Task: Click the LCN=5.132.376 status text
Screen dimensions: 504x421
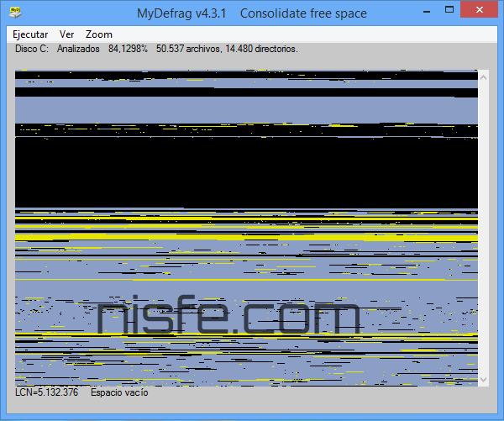Action: (46, 392)
